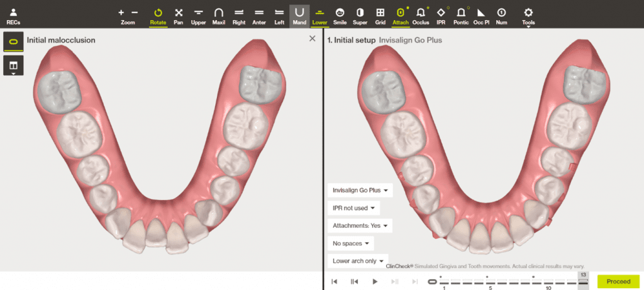Open IPR not used dropdown

click(353, 208)
